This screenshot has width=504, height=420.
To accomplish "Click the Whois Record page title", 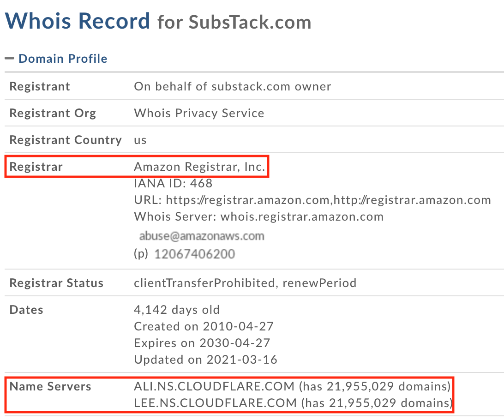I will 78,21.
